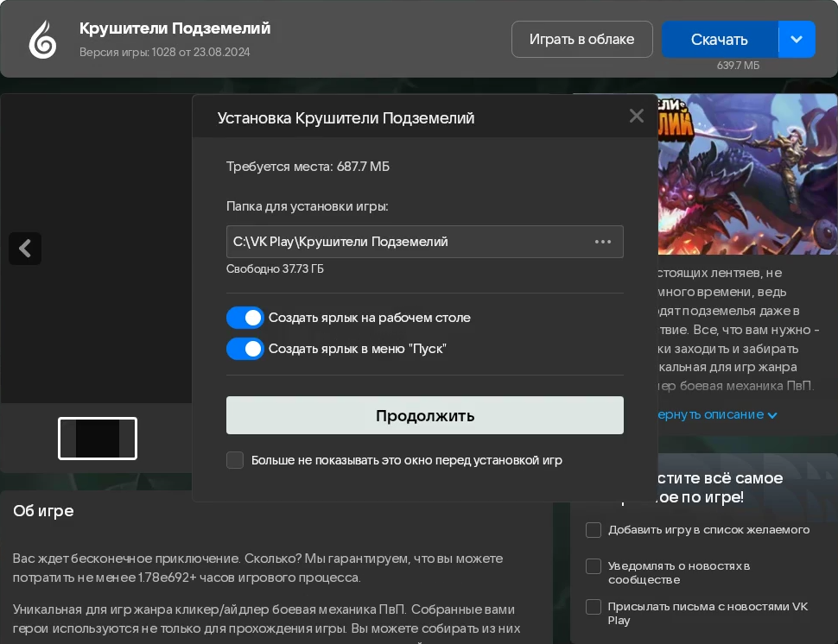Image resolution: width=838 pixels, height=644 pixels.
Task: Click the Продолжить button
Action: coord(425,415)
